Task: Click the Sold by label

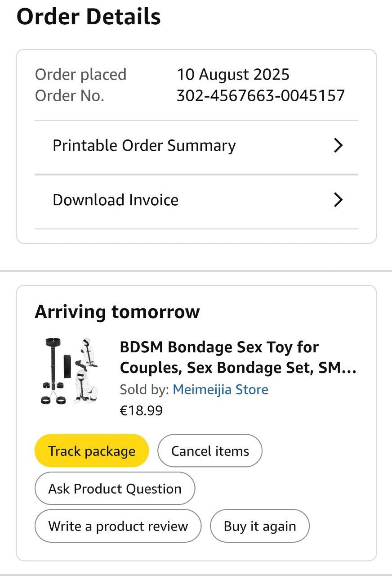Action: pos(144,389)
